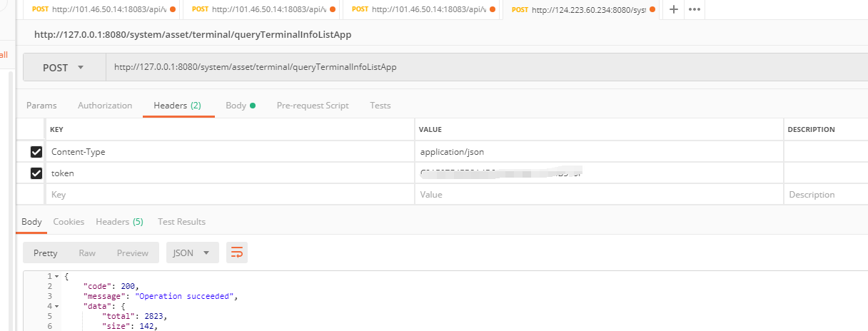Open the three-dots tab options menu
Viewport: 868px width, 331px height.
694,10
